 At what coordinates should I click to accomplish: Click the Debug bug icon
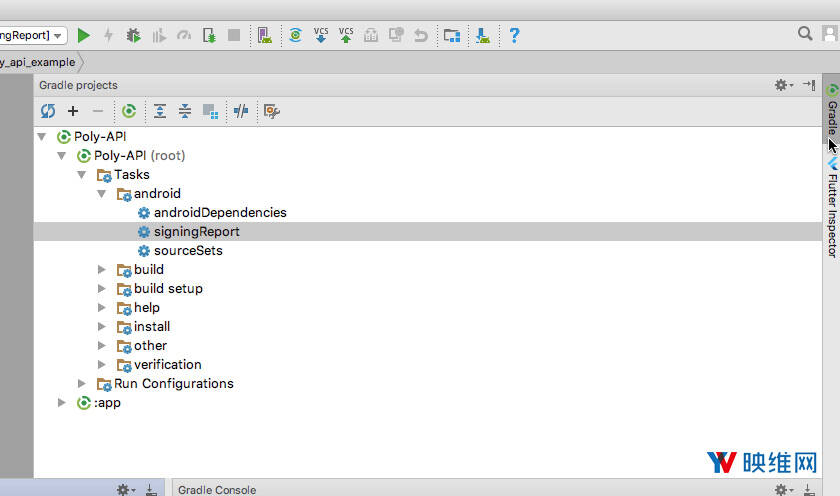tap(134, 35)
